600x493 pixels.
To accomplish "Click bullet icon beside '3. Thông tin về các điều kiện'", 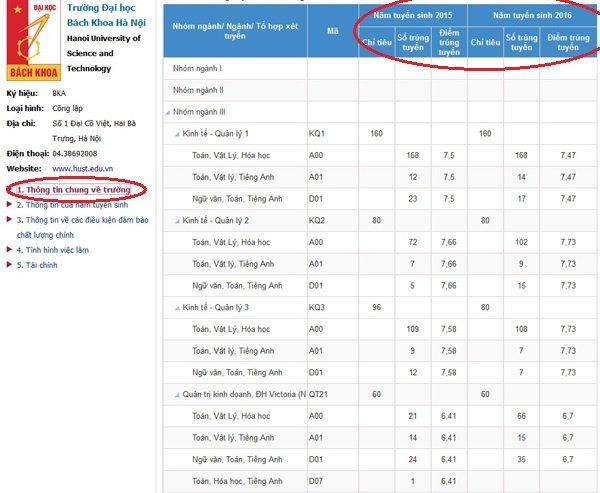I will [x=10, y=219].
